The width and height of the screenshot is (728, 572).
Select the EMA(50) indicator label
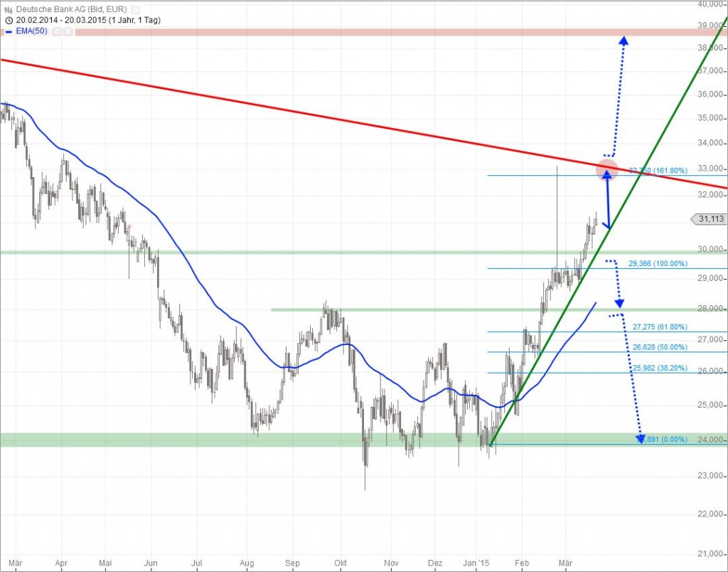click(x=33, y=32)
